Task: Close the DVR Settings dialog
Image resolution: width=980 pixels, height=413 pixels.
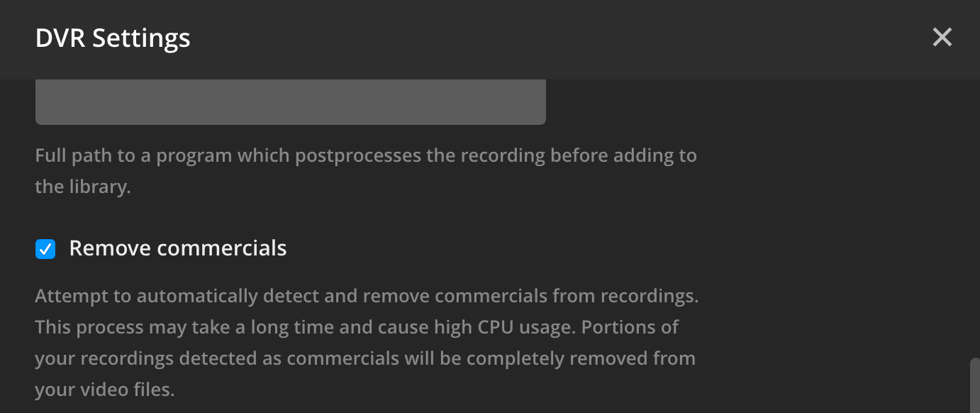Action: (x=942, y=38)
